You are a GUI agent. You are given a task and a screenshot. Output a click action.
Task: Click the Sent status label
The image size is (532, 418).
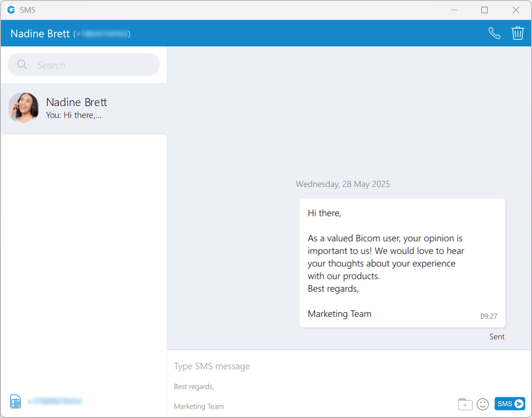[497, 336]
